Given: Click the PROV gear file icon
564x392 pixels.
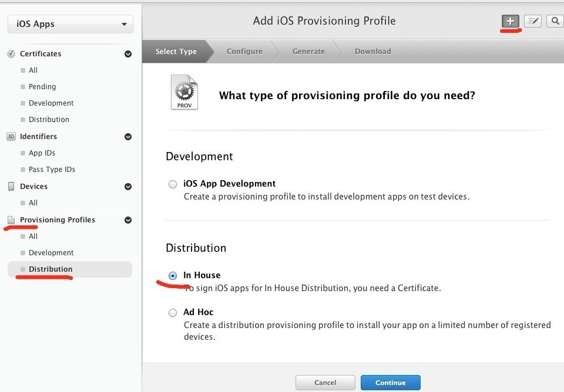Looking at the screenshot, I should point(184,92).
